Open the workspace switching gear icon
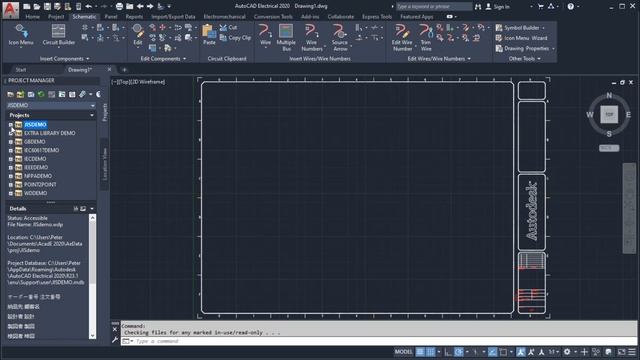 point(567,351)
